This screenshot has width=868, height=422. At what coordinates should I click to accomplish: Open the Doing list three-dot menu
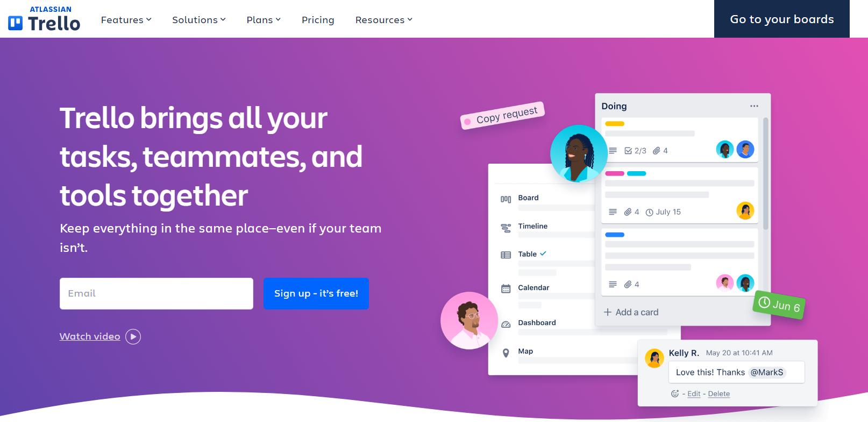754,106
